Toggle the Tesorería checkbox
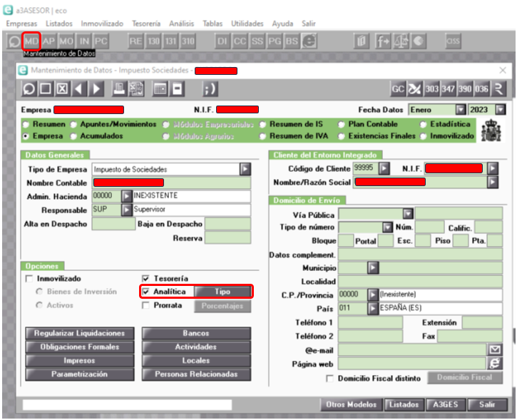The width and height of the screenshot is (517, 420). coord(145,279)
